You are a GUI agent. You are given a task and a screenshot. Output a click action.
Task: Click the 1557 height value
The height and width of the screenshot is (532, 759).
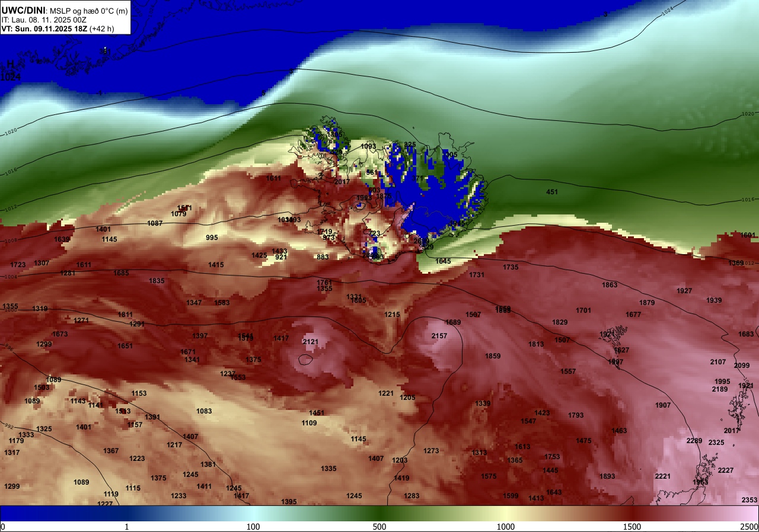568,371
